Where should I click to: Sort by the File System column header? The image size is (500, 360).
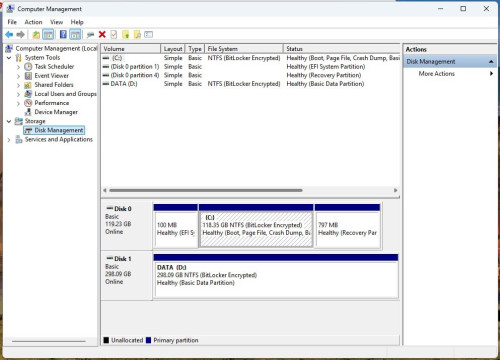coord(244,49)
